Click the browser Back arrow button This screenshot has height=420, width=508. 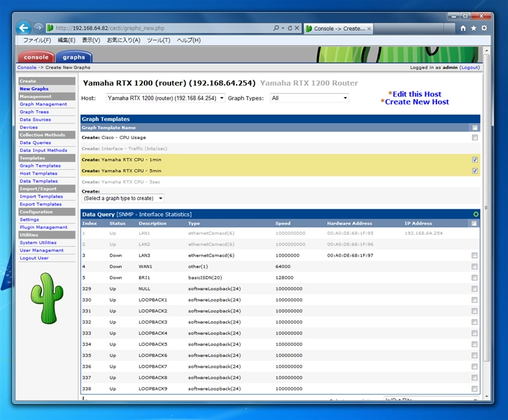click(x=23, y=28)
